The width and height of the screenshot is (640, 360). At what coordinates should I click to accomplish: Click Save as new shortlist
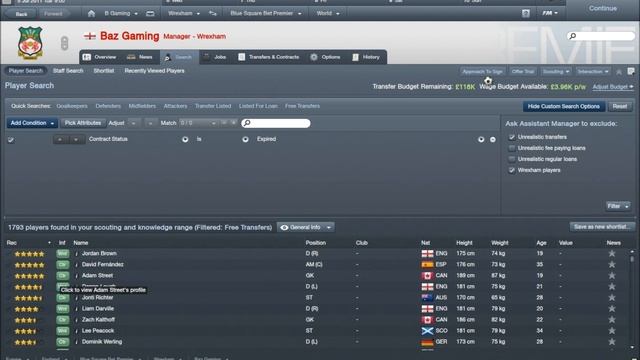click(x=602, y=227)
